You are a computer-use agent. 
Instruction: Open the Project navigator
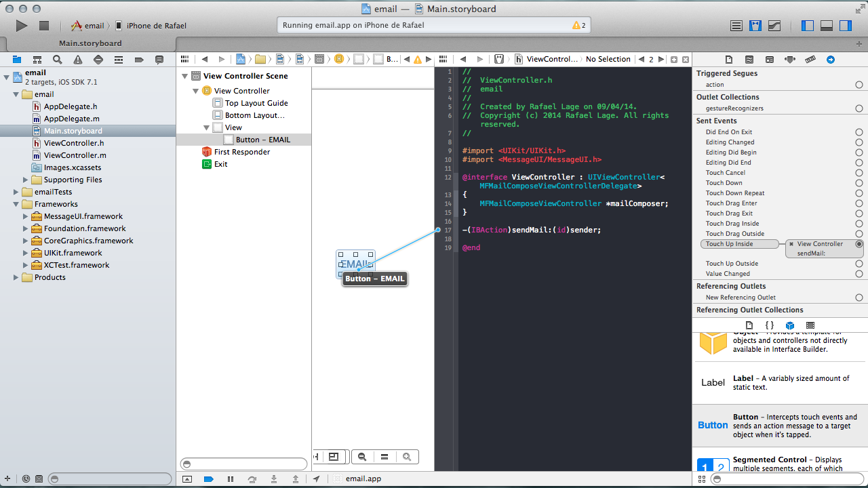[17, 60]
